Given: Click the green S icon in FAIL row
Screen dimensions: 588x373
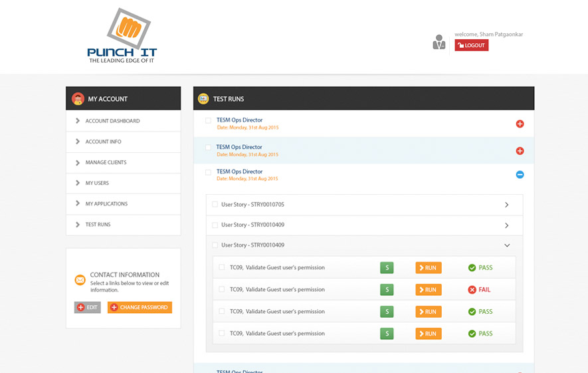Looking at the screenshot, I should (386, 290).
